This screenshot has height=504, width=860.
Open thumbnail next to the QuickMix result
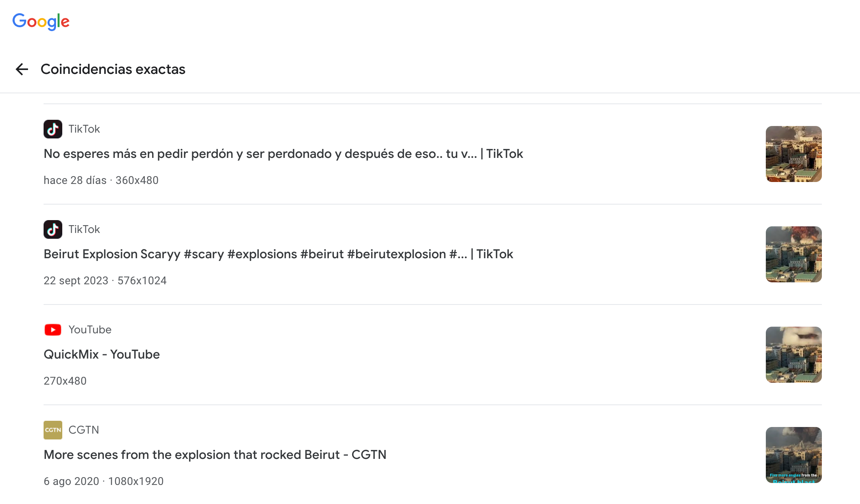[793, 355]
